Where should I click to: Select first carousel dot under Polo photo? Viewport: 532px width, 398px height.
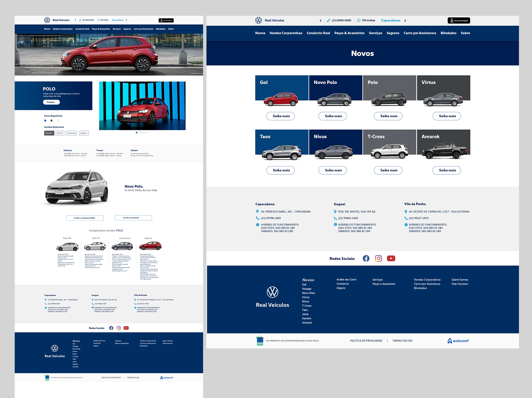136,133
